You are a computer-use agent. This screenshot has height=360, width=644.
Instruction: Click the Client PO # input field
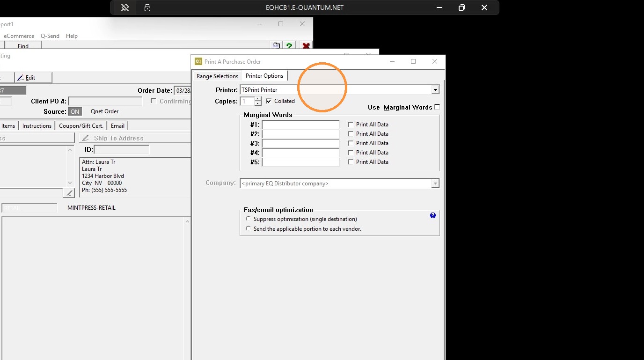[105, 102]
